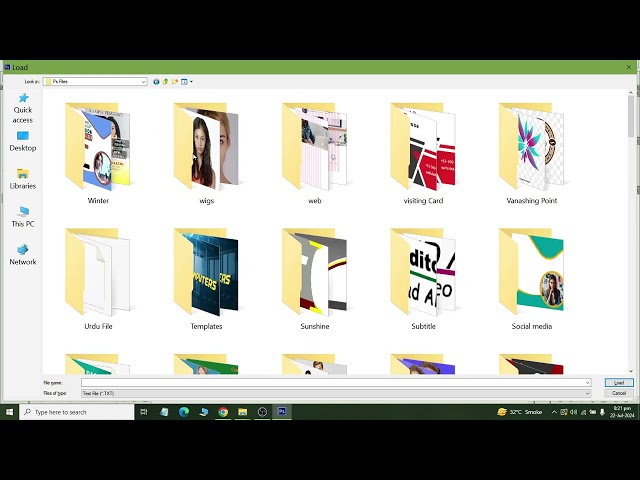Image resolution: width=640 pixels, height=480 pixels.
Task: Select the Winter folder
Action: coord(98,153)
